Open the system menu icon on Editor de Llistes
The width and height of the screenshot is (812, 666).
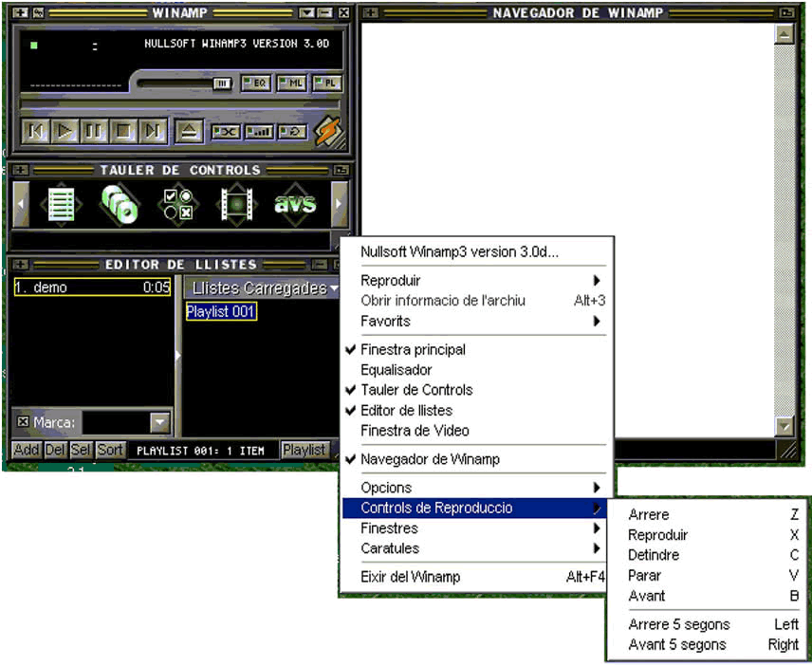(x=21, y=265)
